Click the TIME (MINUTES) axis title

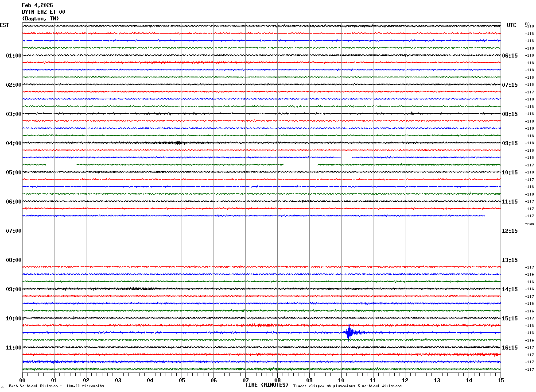(267, 385)
